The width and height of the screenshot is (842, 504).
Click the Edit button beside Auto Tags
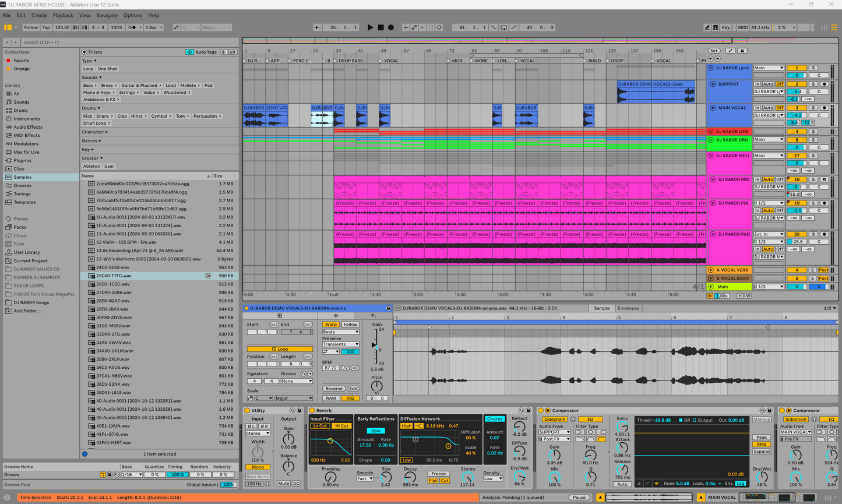[x=229, y=52]
